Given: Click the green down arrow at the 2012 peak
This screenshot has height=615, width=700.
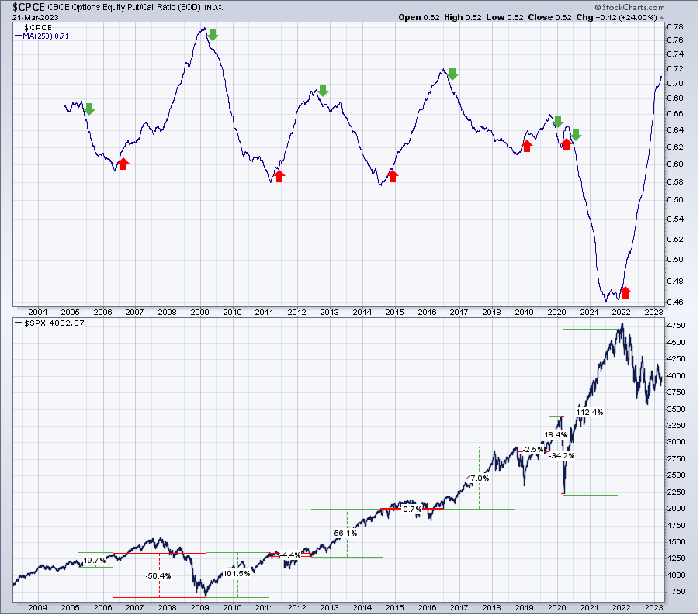Looking at the screenshot, I should (323, 90).
